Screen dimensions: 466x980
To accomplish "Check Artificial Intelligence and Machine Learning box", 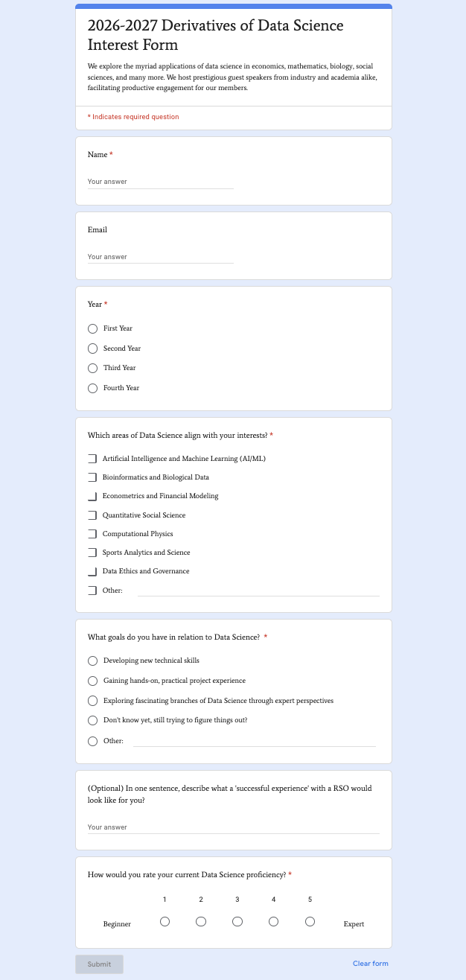I will coord(92,459).
